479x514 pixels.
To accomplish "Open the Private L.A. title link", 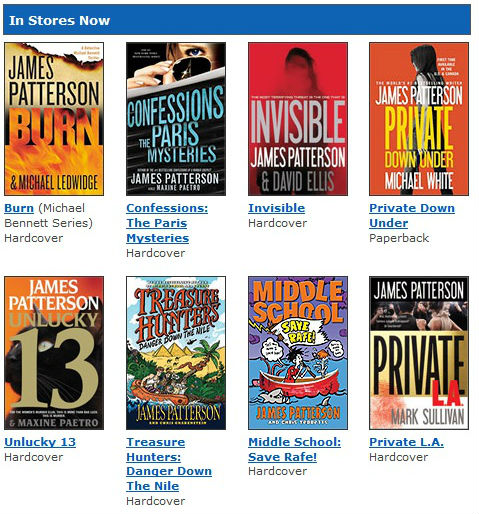I will (407, 442).
